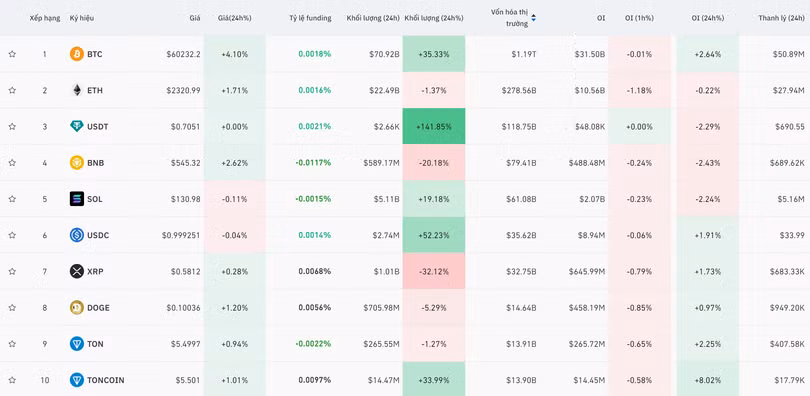Click XRP funding rate 0.0068%

point(315,271)
